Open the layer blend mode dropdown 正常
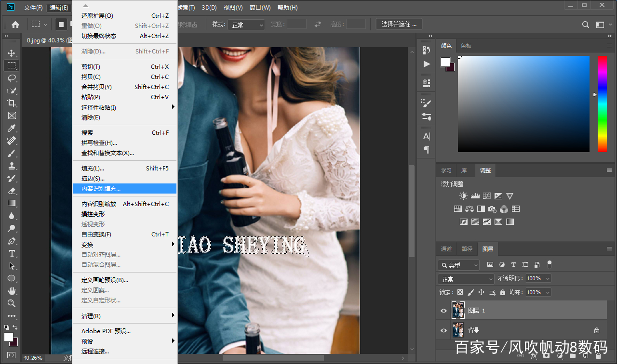The image size is (617, 364). tap(466, 279)
